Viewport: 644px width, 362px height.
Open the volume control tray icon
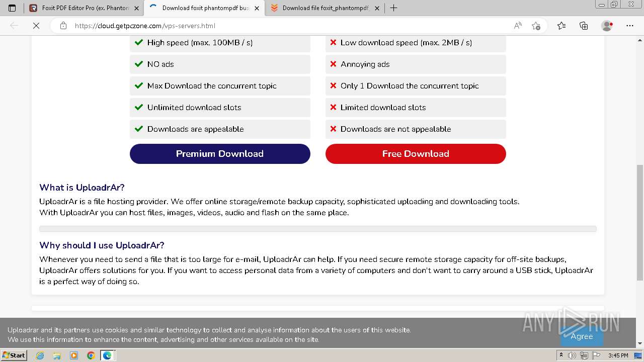tap(572, 355)
